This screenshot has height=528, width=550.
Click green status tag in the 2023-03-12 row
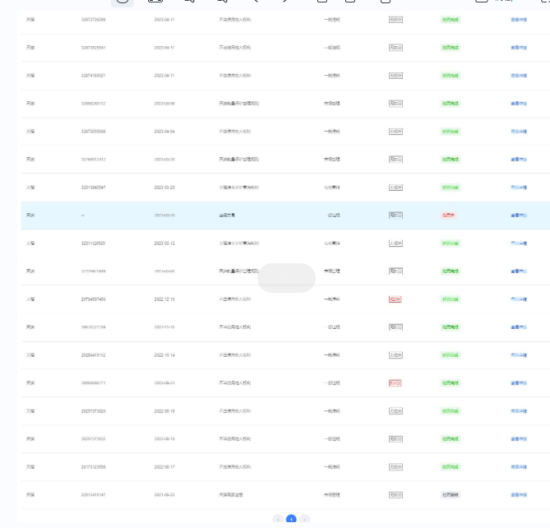[x=450, y=243]
